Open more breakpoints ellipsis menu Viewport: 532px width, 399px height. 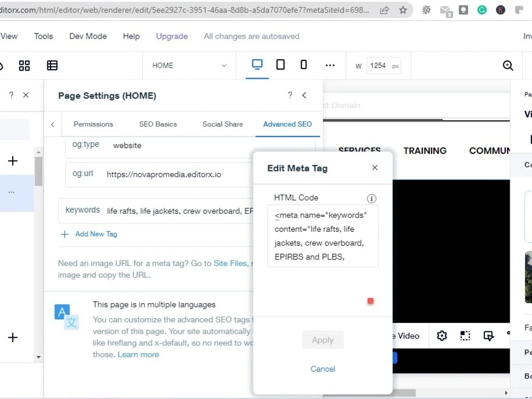[x=330, y=65]
